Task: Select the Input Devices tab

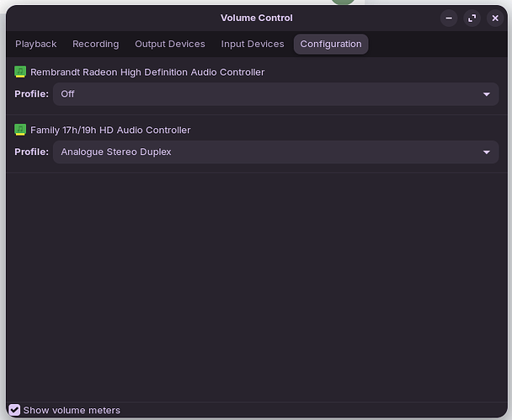Action: [x=253, y=44]
